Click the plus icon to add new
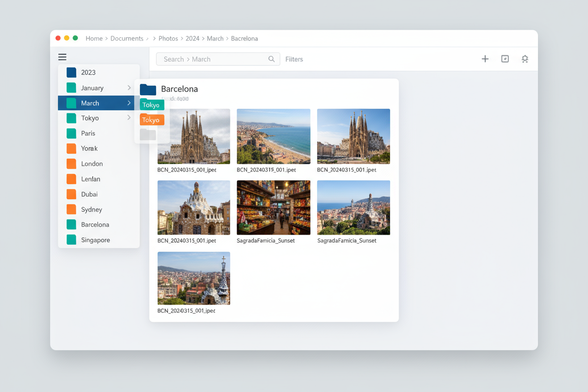The width and height of the screenshot is (588, 392). coord(485,59)
